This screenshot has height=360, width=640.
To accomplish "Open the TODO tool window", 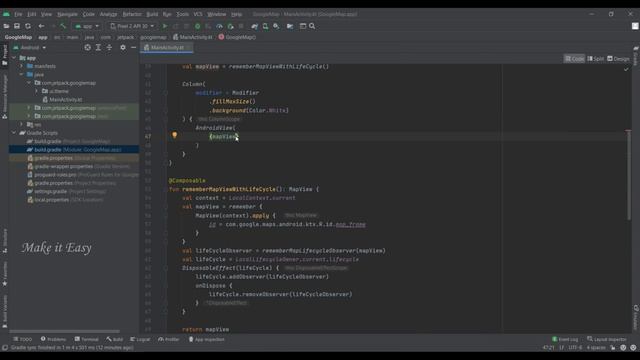I will [22, 339].
